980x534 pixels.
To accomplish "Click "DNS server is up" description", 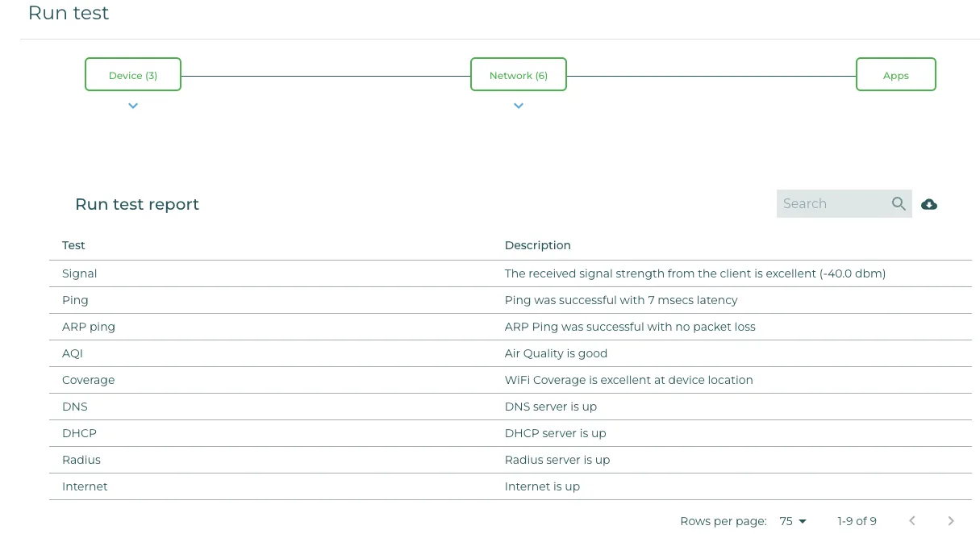I will 551,407.
